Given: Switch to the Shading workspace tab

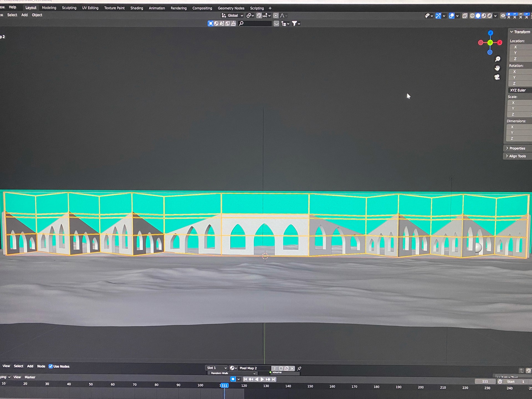Looking at the screenshot, I should (x=137, y=8).
